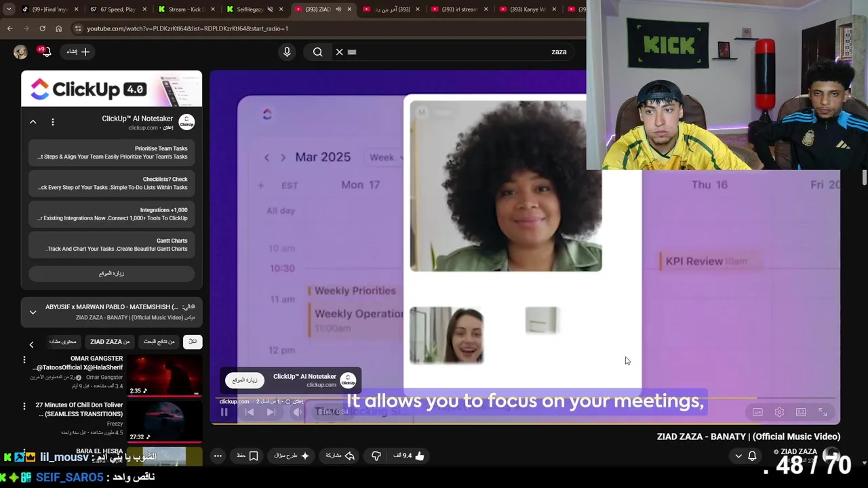868x488 pixels.
Task: Expand the subscription notification dropdown arrow
Action: 738,456
